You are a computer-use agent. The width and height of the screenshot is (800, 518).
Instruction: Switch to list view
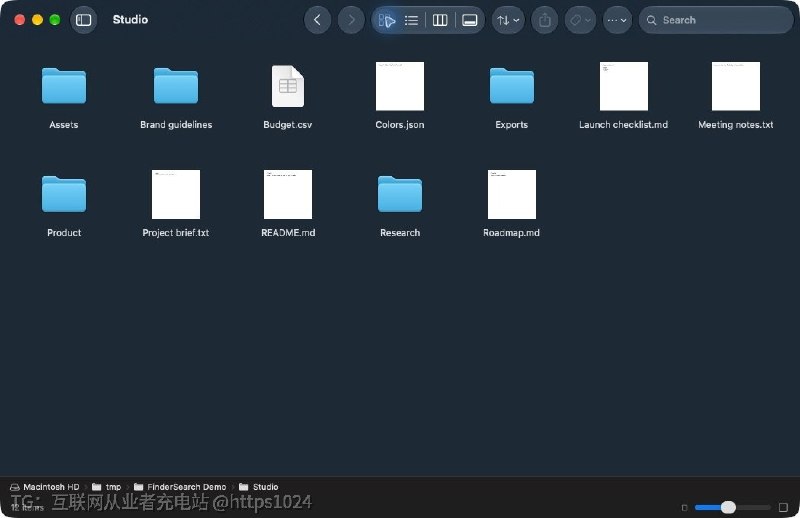(411, 20)
